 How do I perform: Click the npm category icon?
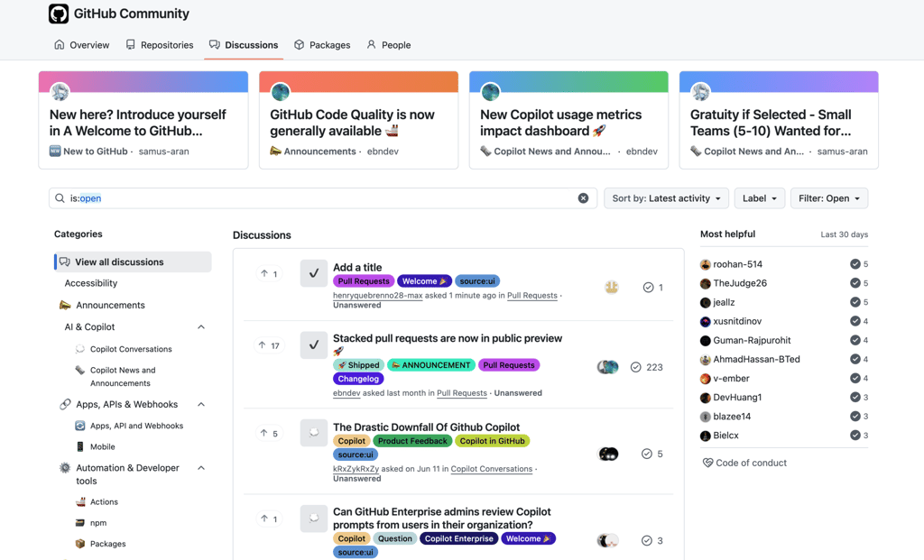pyautogui.click(x=80, y=523)
